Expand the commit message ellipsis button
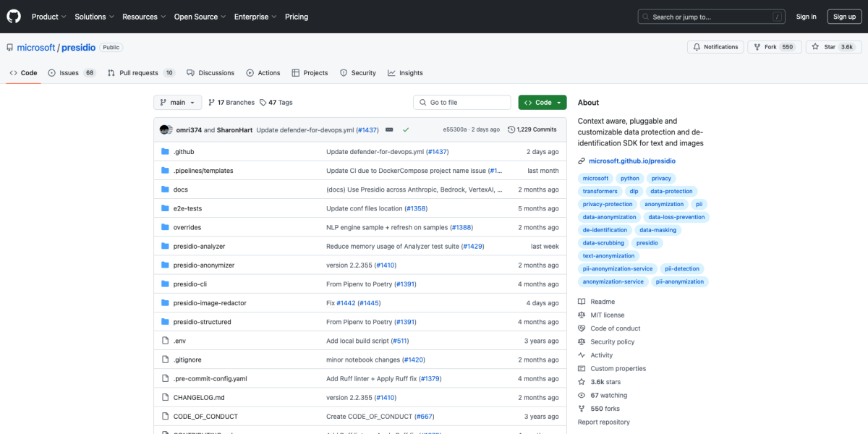 (389, 129)
